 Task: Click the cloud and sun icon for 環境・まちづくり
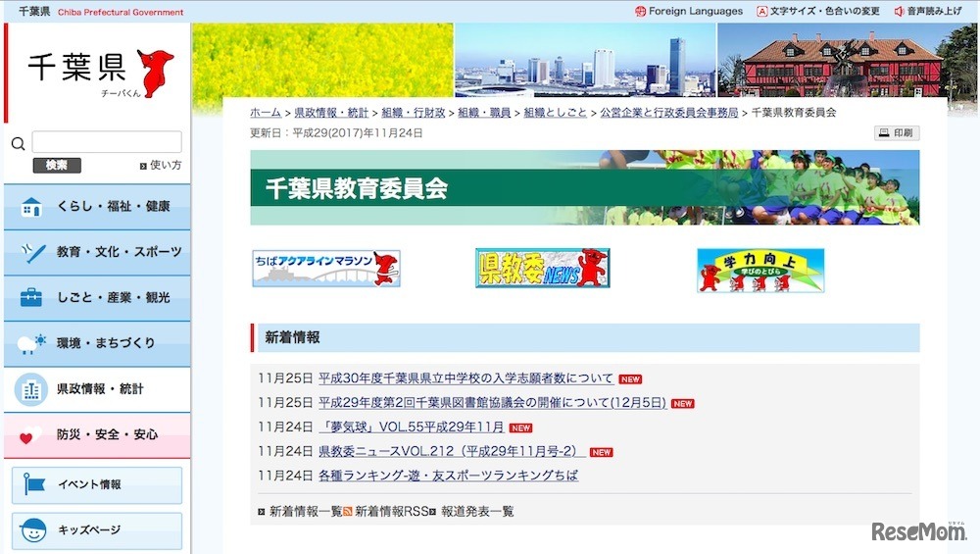[31, 343]
